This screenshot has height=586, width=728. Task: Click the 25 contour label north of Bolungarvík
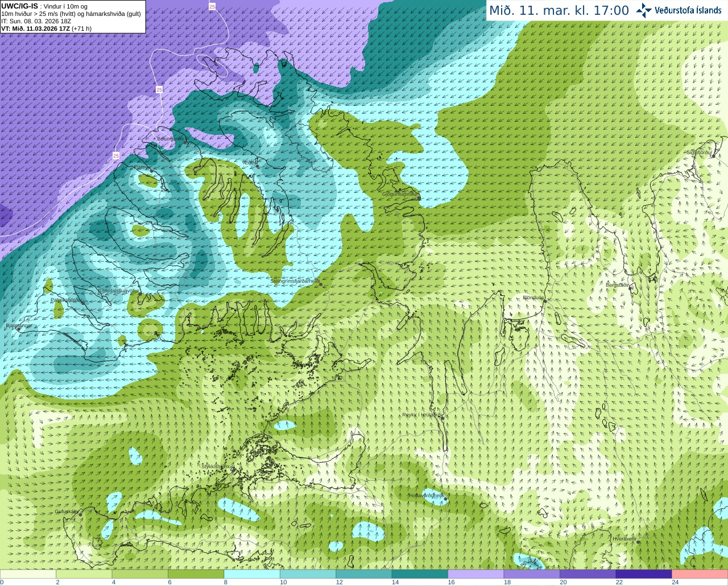(x=159, y=90)
